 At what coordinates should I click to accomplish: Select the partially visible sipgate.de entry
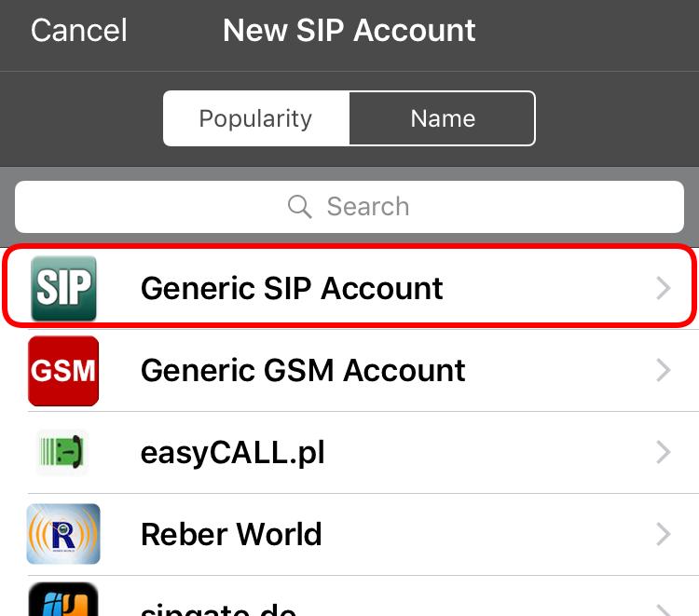pos(349,595)
